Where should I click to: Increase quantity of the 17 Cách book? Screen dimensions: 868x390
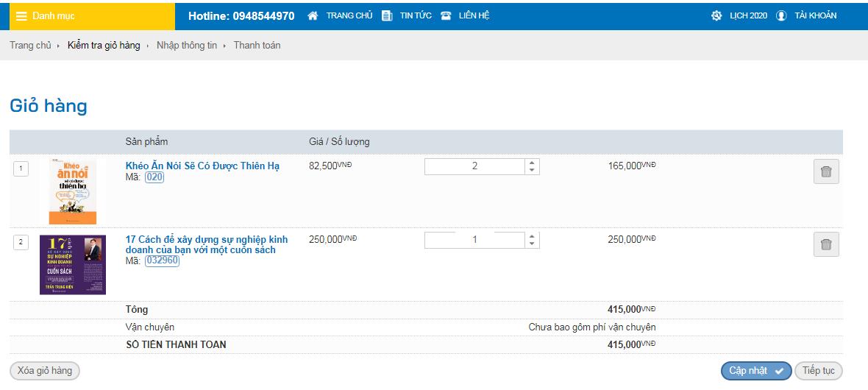[533, 235]
